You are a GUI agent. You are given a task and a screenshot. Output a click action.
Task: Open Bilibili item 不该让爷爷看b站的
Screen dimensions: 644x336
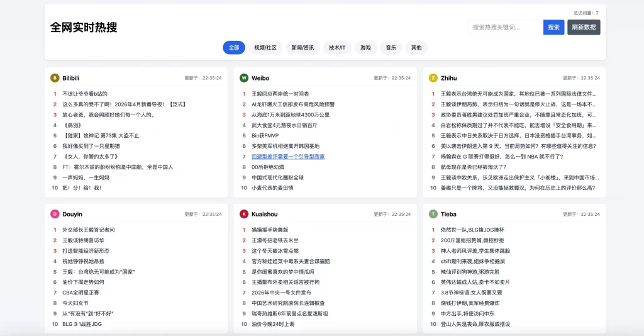(x=85, y=94)
